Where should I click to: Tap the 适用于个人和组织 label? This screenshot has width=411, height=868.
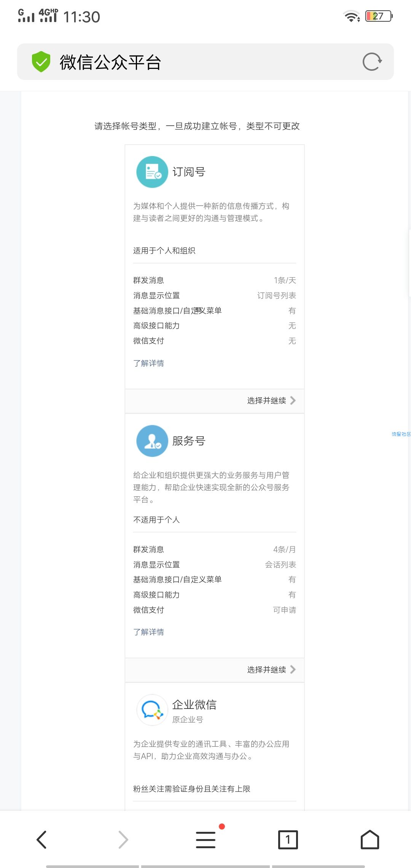[164, 251]
